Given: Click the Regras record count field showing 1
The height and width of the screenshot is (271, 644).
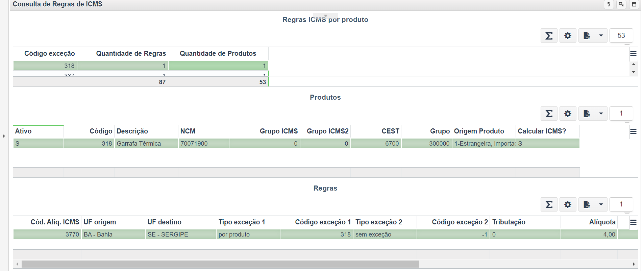Looking at the screenshot, I should 621,204.
